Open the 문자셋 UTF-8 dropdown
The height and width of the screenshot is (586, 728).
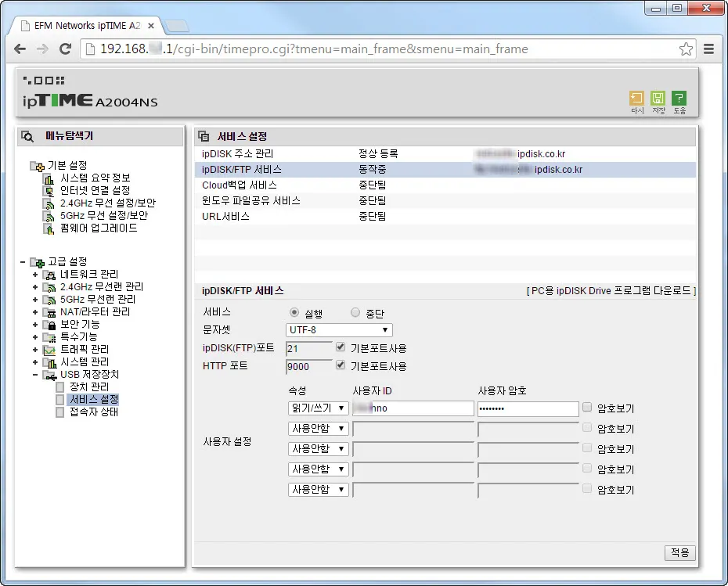(x=339, y=330)
